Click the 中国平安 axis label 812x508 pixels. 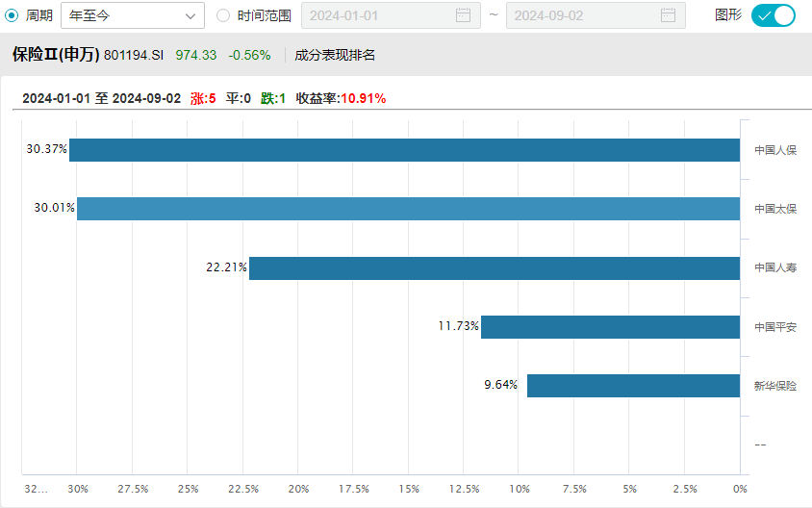point(775,327)
